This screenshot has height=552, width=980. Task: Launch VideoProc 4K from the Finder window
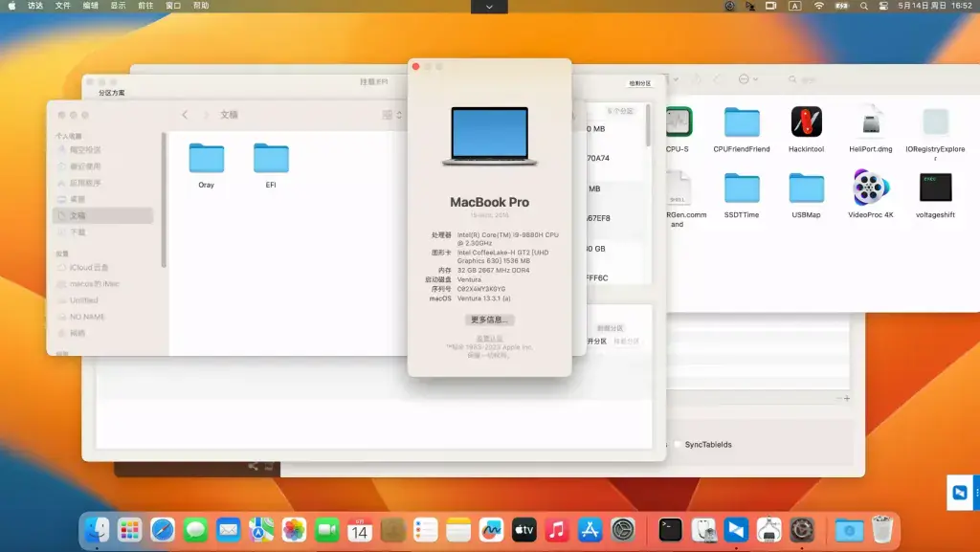click(871, 188)
